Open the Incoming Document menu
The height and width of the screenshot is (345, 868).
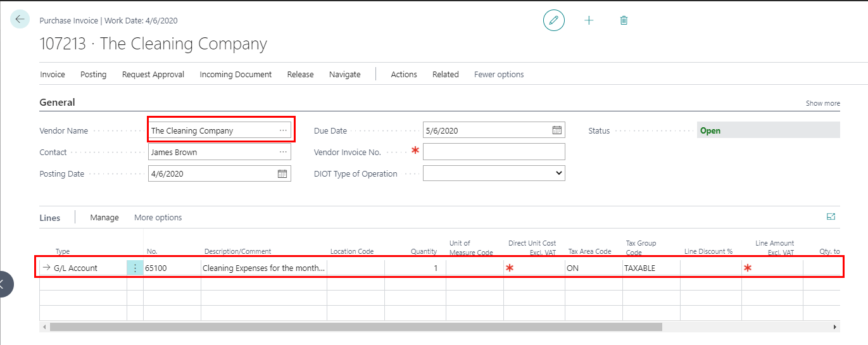pyautogui.click(x=236, y=74)
